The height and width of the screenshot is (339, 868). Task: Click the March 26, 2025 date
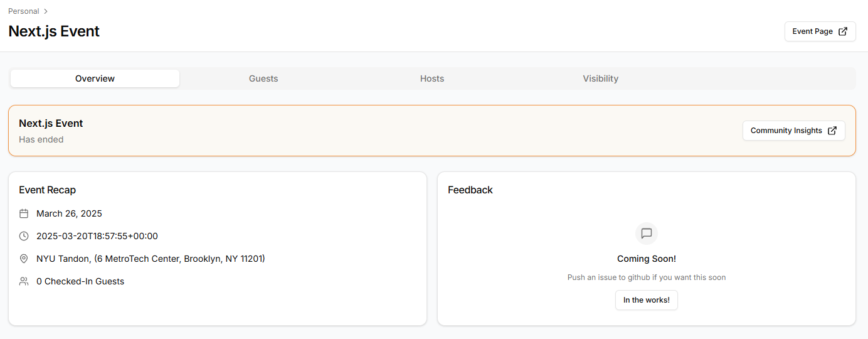click(x=69, y=213)
